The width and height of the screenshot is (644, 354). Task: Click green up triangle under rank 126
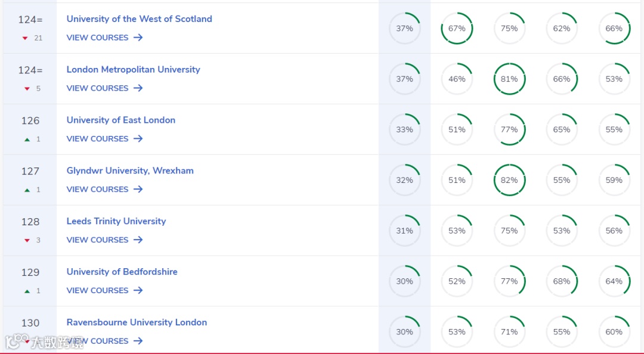(27, 139)
